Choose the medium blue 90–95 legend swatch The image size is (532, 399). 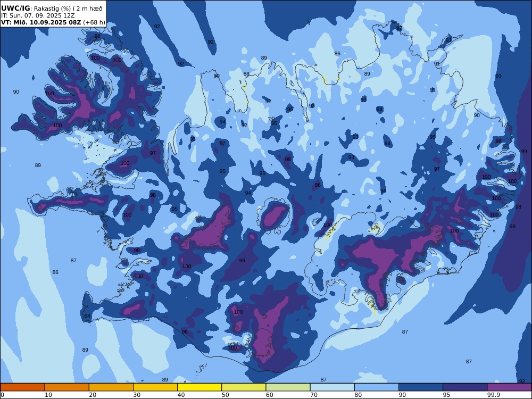pos(421,387)
